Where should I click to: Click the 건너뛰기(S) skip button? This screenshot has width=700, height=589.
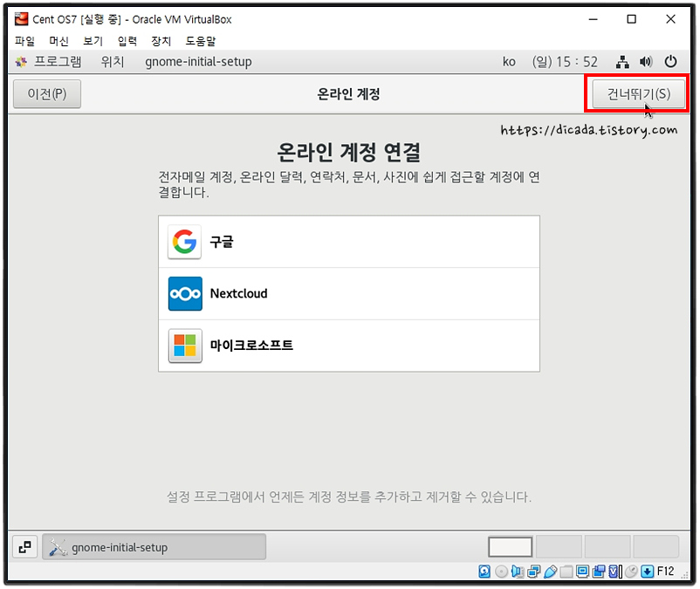(638, 93)
